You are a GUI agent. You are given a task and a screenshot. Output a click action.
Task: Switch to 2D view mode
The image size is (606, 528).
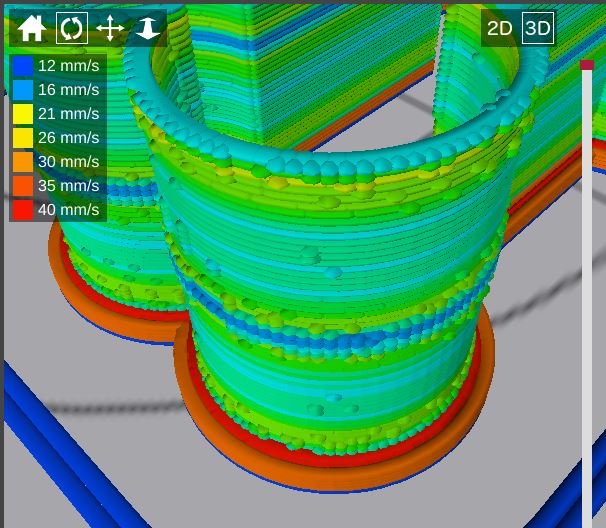coord(499,28)
